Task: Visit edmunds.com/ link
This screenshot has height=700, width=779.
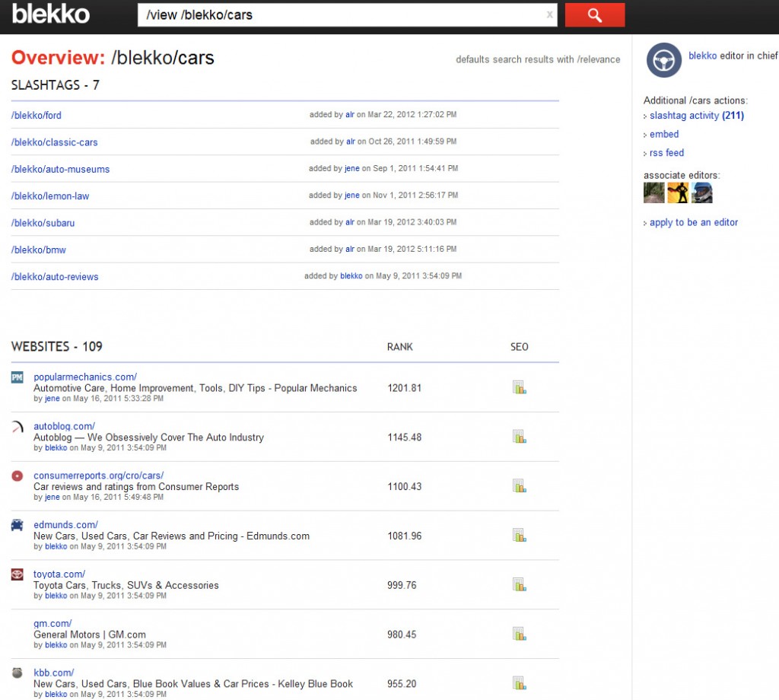Action: (65, 524)
